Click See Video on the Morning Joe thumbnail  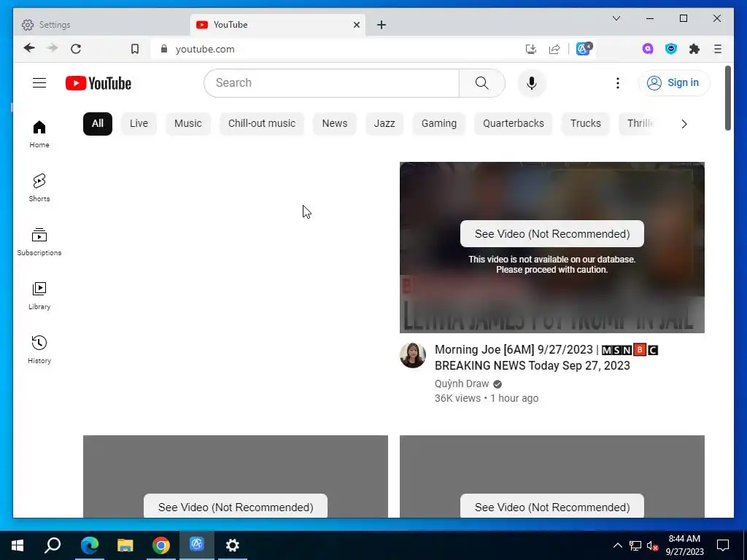[551, 234]
